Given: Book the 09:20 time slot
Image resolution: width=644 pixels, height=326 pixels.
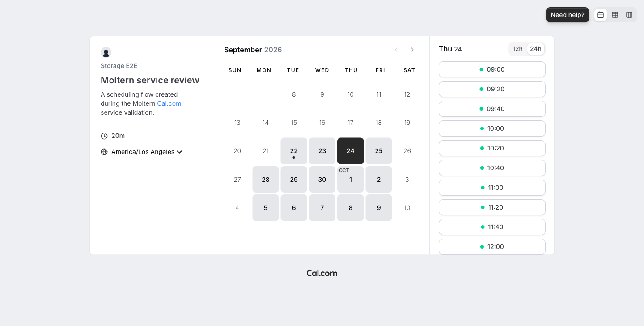Looking at the screenshot, I should [492, 89].
